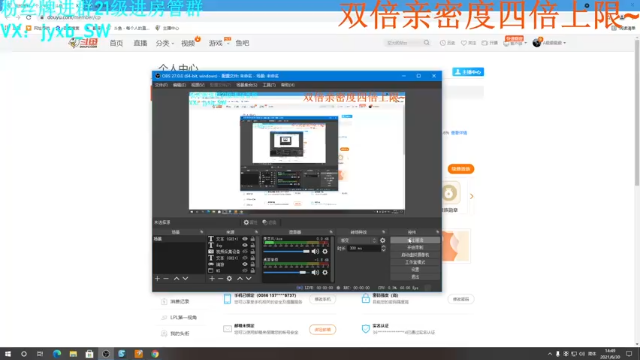Switch to OBS Studio on the taskbar
640x360 pixels.
[x=106, y=353]
